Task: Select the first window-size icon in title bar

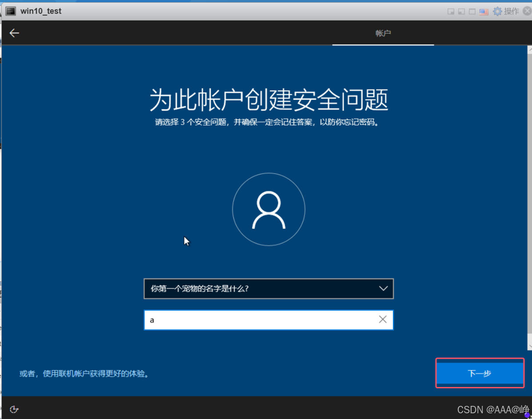Action: point(451,12)
